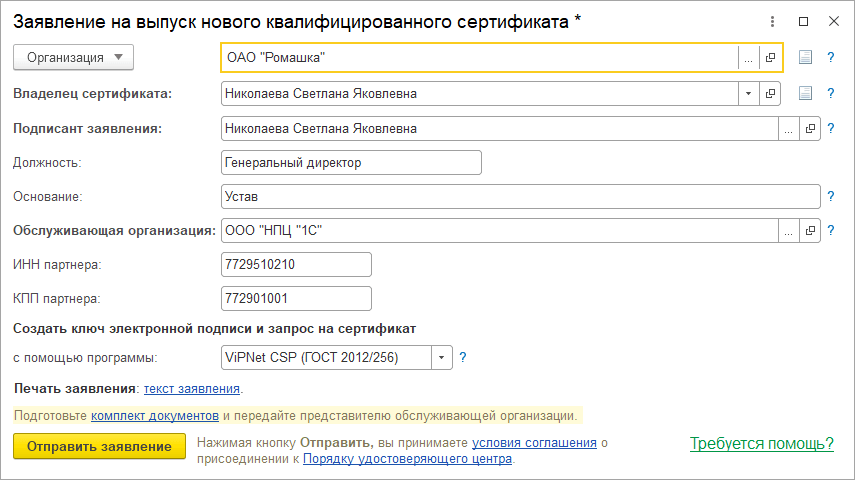Click ellipsis selector for ОАО "Ромашка" field
The height and width of the screenshot is (480, 855).
pyautogui.click(x=749, y=58)
